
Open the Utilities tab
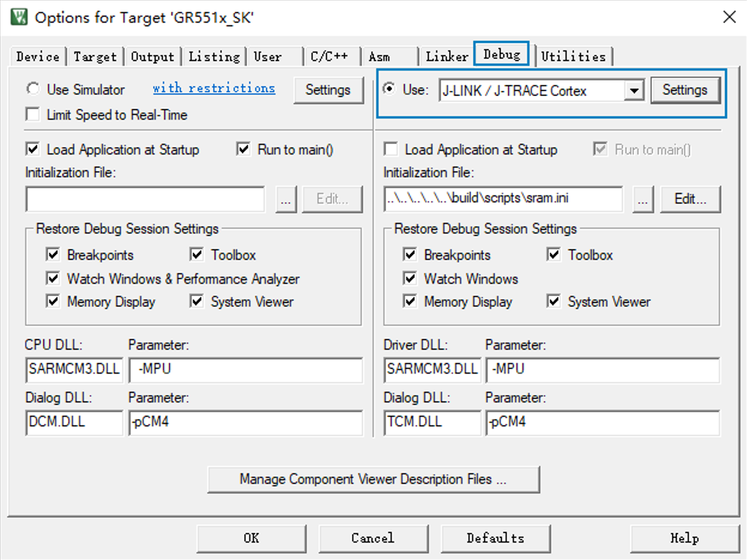click(573, 57)
